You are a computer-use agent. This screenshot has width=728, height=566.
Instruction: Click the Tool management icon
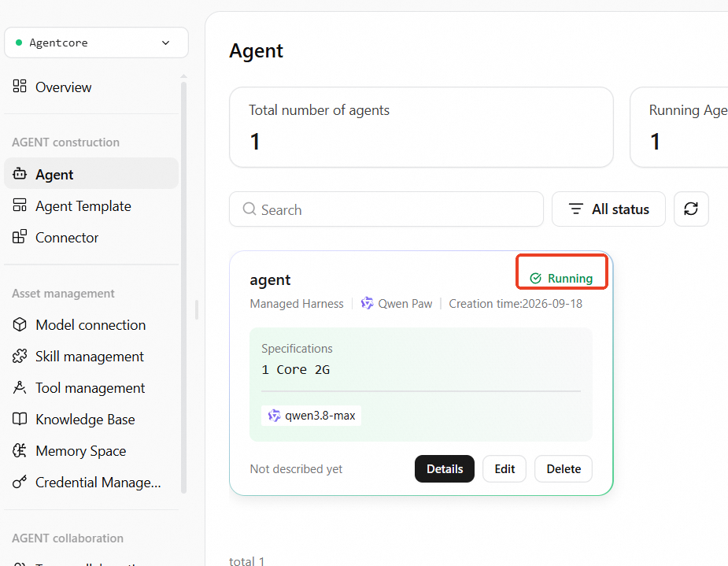tap(20, 387)
